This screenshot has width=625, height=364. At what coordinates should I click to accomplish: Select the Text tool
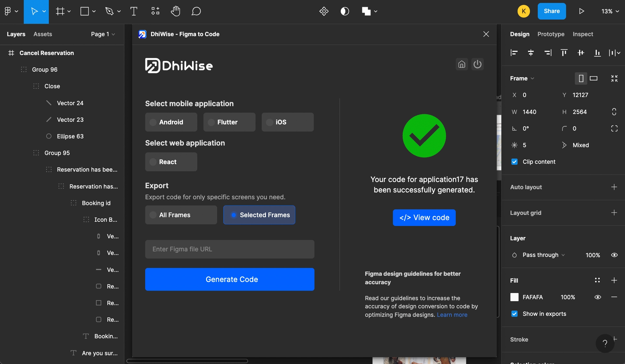[x=134, y=11]
